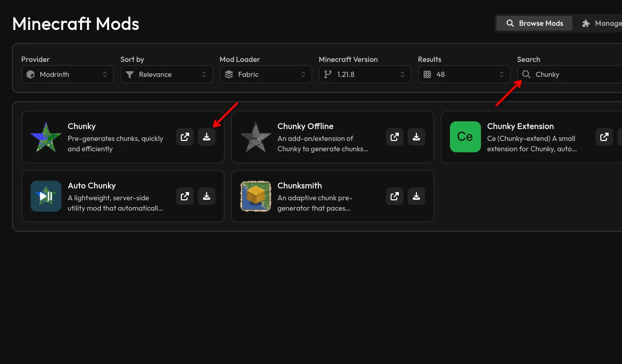Open Chunky Extension external link icon
622x364 pixels.
604,137
